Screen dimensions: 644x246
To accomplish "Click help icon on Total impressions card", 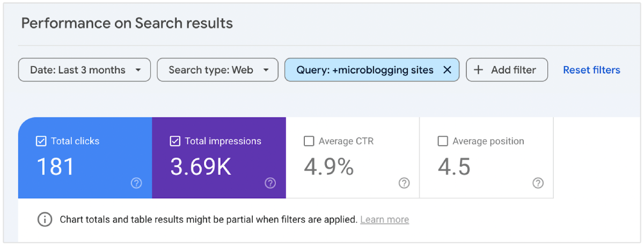I will (x=270, y=183).
